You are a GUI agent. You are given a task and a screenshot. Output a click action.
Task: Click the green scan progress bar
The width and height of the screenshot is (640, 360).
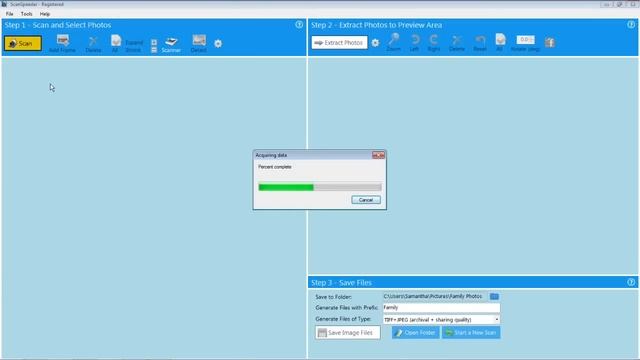coord(320,187)
